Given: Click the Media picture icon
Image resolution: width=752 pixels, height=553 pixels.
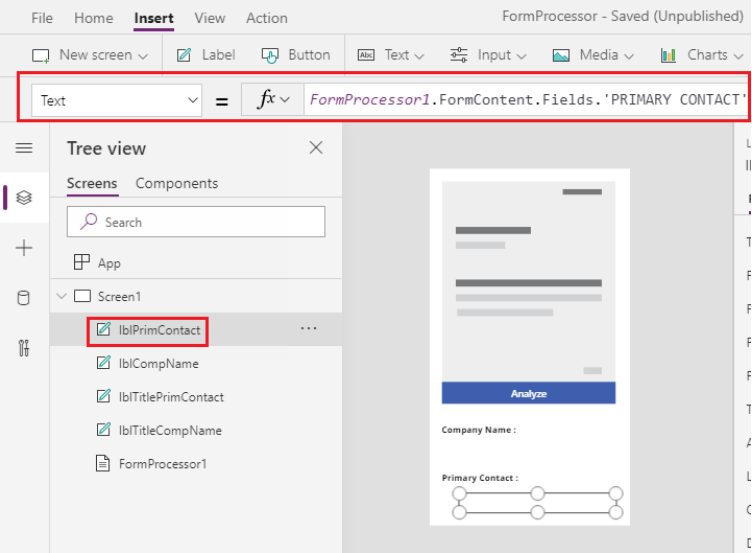Looking at the screenshot, I should (561, 56).
